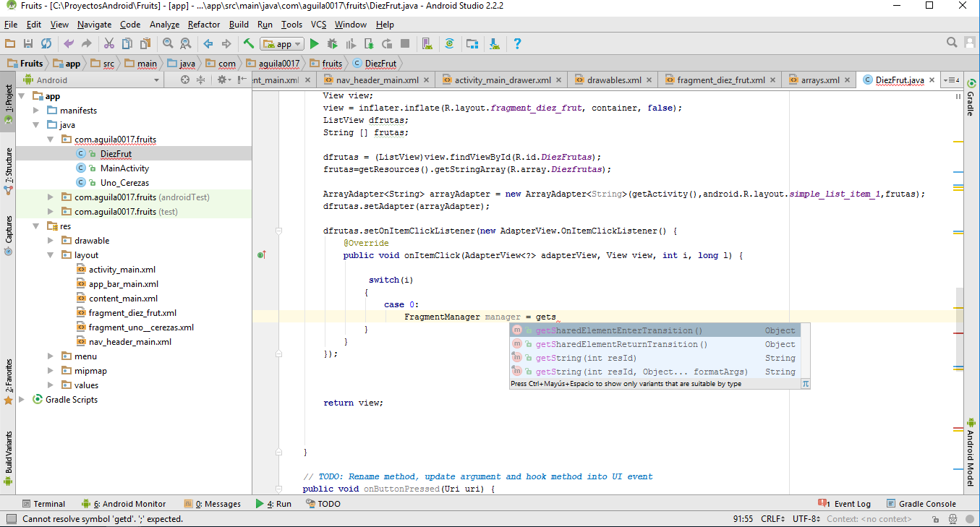Screen dimensions: 980x527
Task: Hide the Project tool window panel
Action: tap(243, 80)
